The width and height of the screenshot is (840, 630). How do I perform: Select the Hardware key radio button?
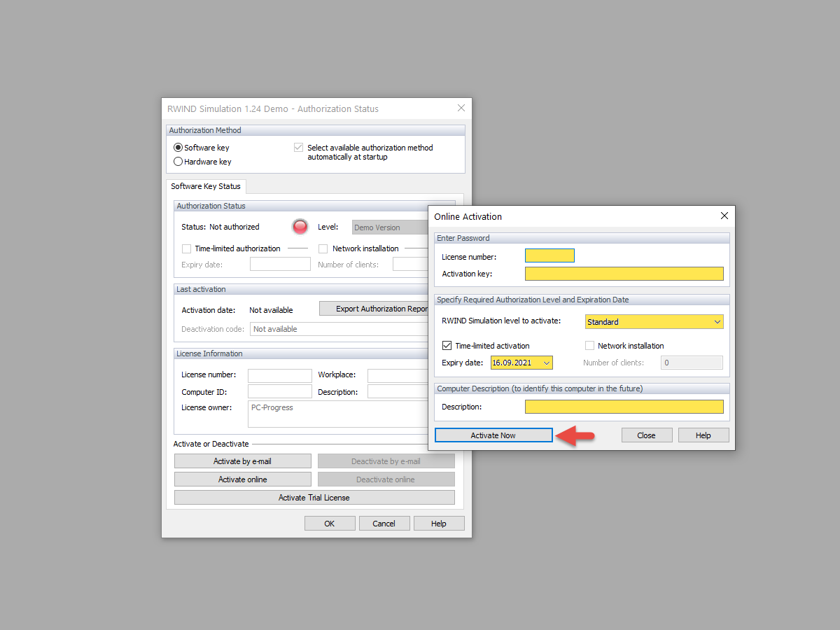point(178,162)
